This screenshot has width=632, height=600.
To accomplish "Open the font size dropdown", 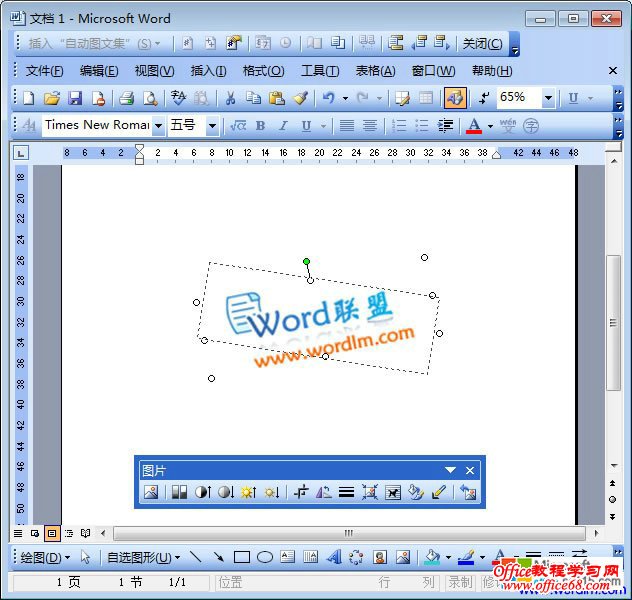I will tap(212, 126).
